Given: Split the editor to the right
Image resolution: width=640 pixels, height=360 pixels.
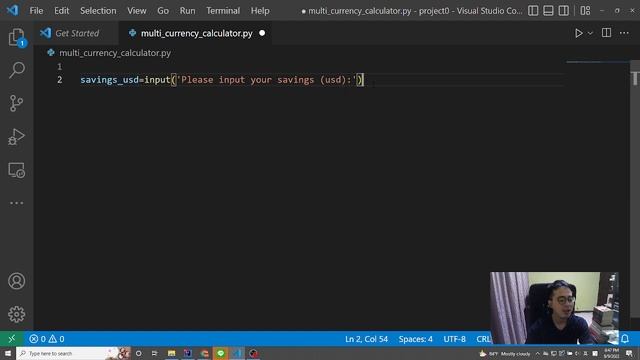Looking at the screenshot, I should click(x=607, y=33).
